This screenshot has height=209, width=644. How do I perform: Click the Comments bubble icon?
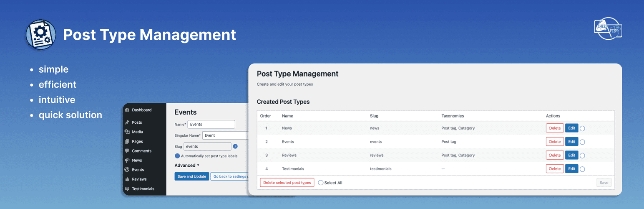127,151
